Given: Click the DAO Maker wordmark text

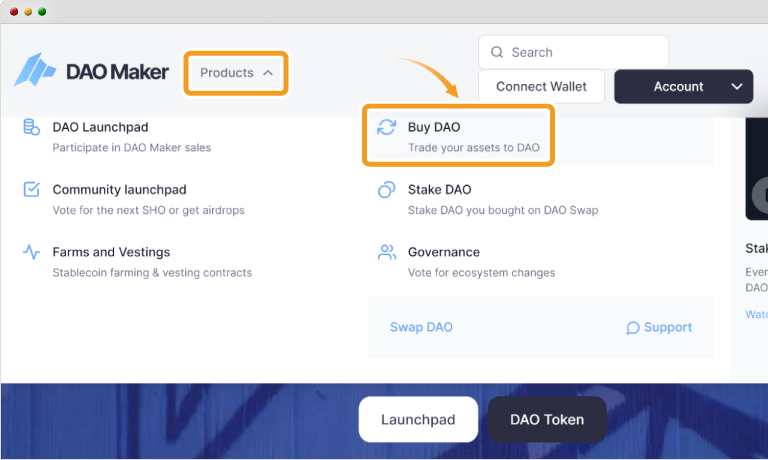Looking at the screenshot, I should [x=118, y=72].
